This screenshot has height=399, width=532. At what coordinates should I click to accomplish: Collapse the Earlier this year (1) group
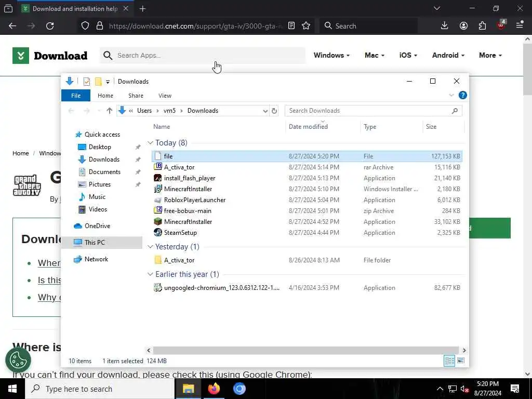coord(150,274)
